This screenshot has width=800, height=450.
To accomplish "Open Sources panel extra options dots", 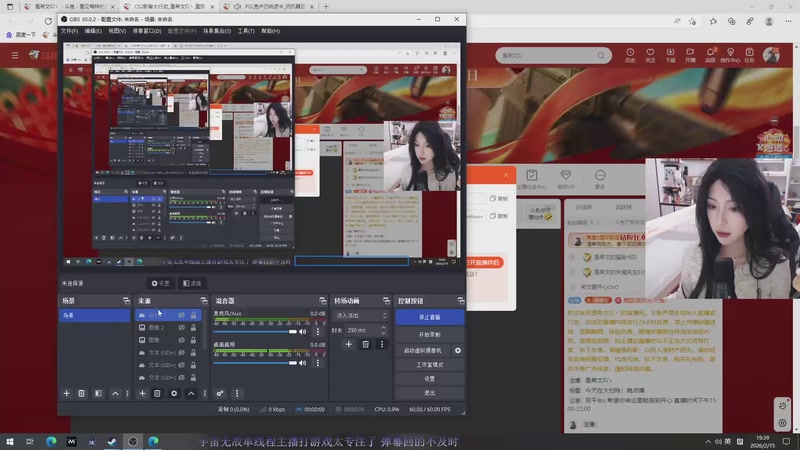I will tap(205, 393).
